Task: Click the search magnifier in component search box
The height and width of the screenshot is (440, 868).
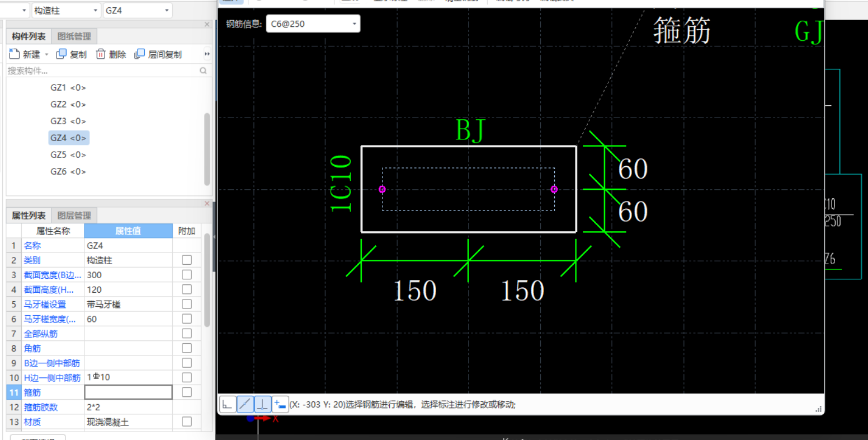Action: click(x=203, y=71)
